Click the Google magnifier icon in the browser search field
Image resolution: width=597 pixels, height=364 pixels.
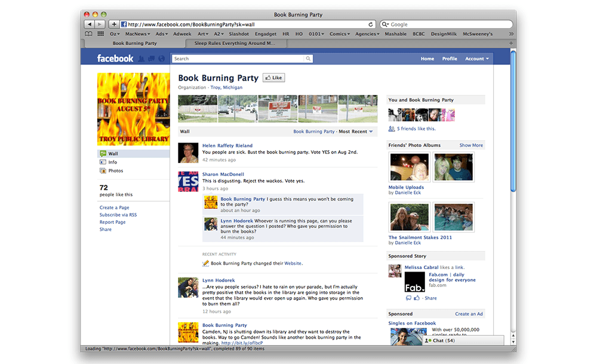coord(385,24)
